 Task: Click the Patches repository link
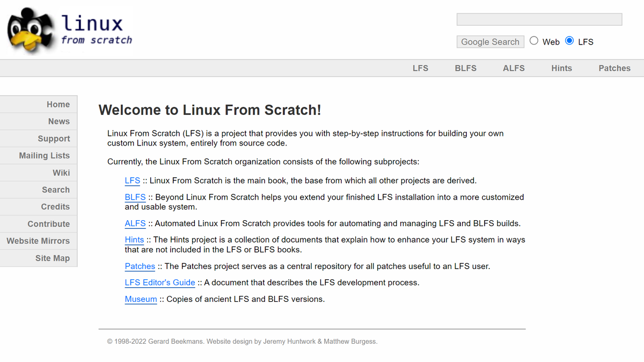140,266
